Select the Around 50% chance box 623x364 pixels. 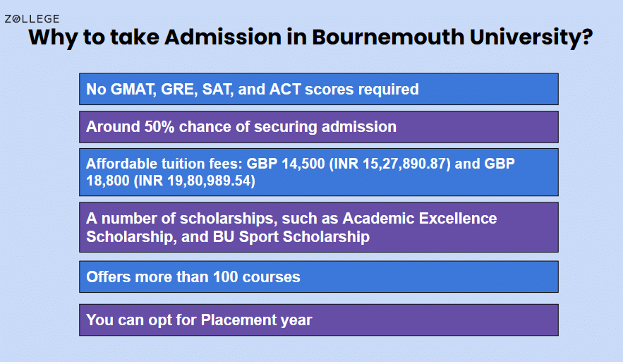click(319, 127)
